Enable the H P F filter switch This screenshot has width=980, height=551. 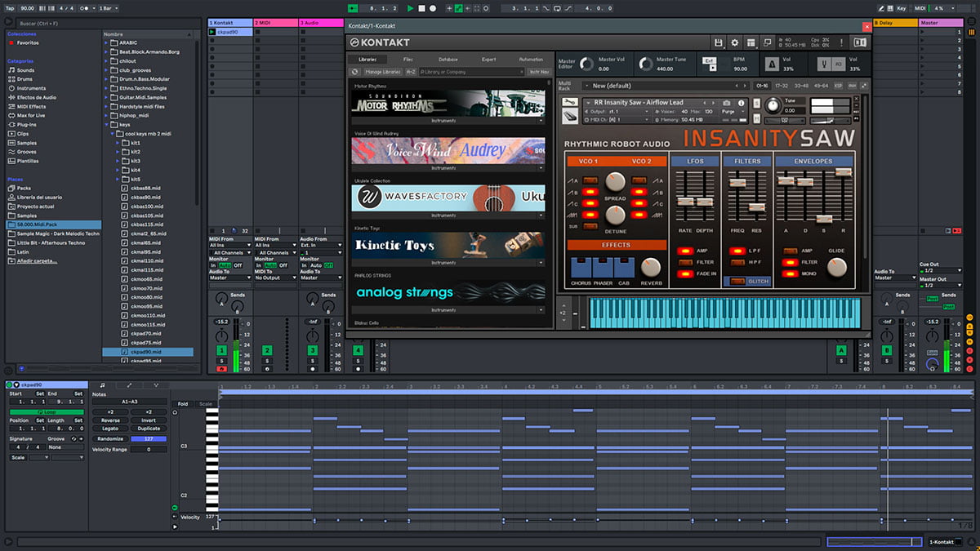coord(737,262)
